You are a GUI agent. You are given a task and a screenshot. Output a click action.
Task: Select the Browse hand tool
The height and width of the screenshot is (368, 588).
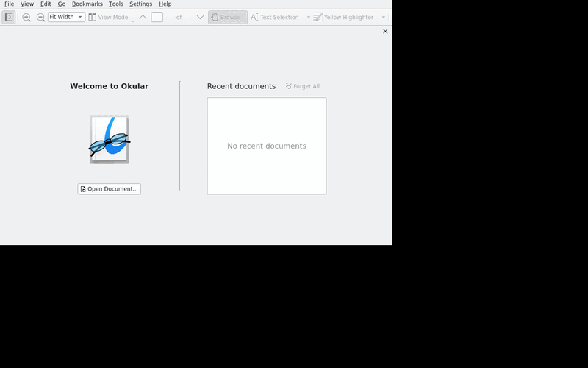click(x=228, y=17)
